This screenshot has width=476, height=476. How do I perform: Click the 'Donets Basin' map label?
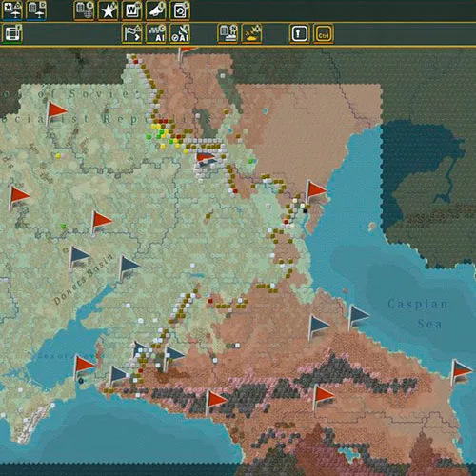pos(83,280)
